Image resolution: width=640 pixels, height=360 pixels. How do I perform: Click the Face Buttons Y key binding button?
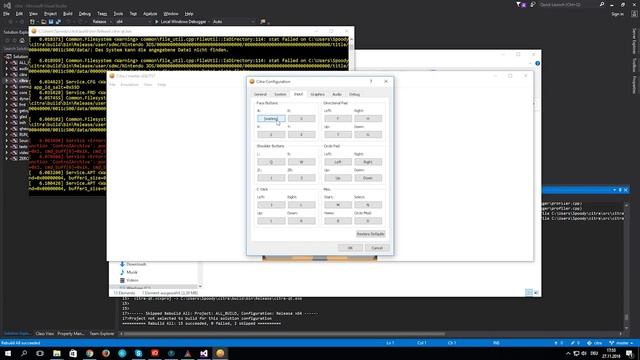[x=302, y=135]
